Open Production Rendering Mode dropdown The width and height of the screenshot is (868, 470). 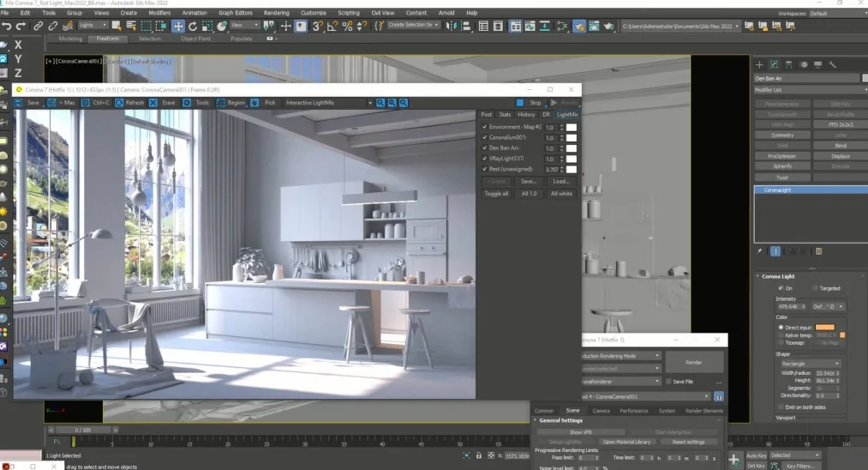coord(620,356)
